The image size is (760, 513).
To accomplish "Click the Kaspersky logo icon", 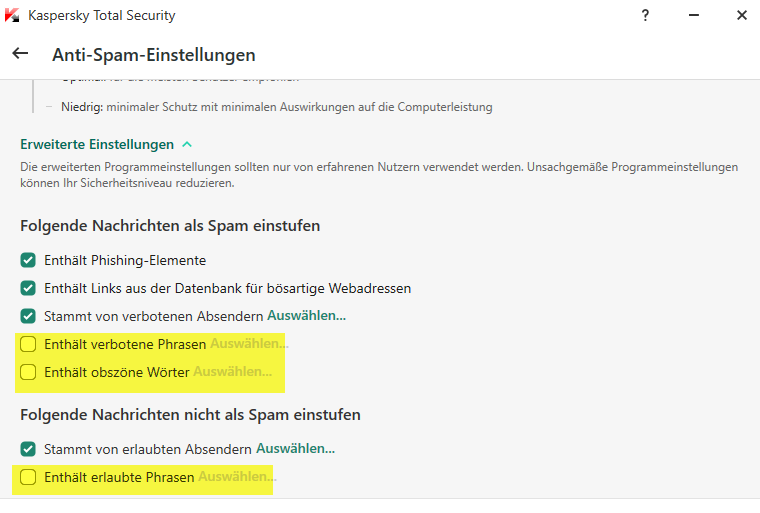I will point(12,15).
